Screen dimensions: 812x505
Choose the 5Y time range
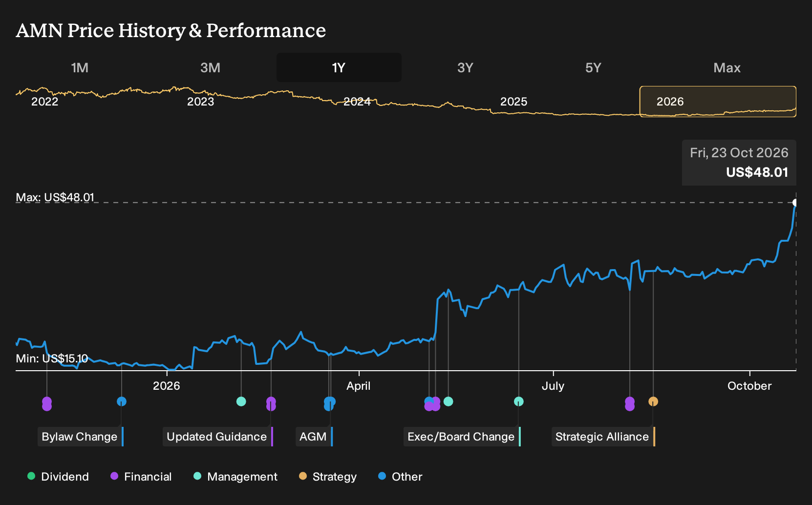click(x=593, y=67)
